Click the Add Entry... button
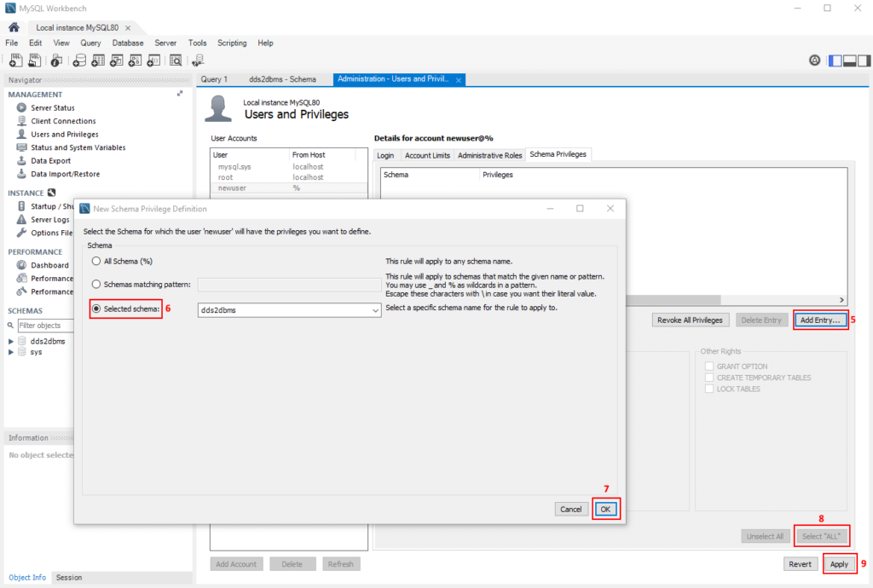 point(820,320)
